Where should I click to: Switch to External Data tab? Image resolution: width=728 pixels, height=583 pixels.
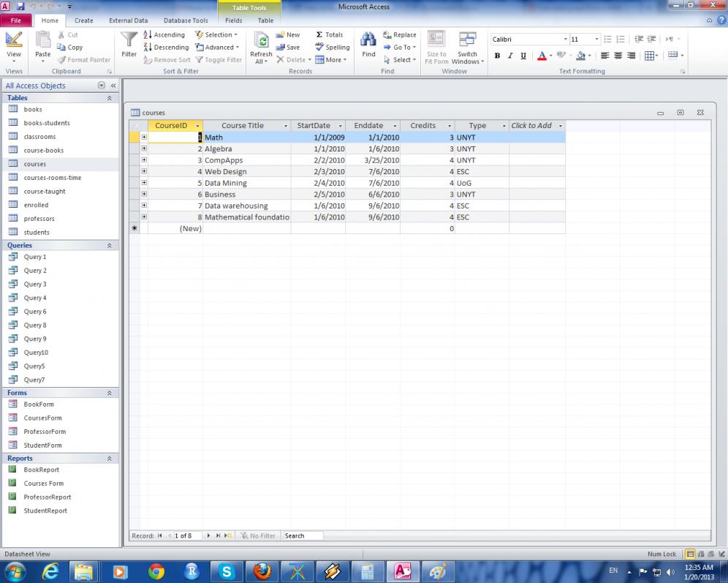pos(128,20)
